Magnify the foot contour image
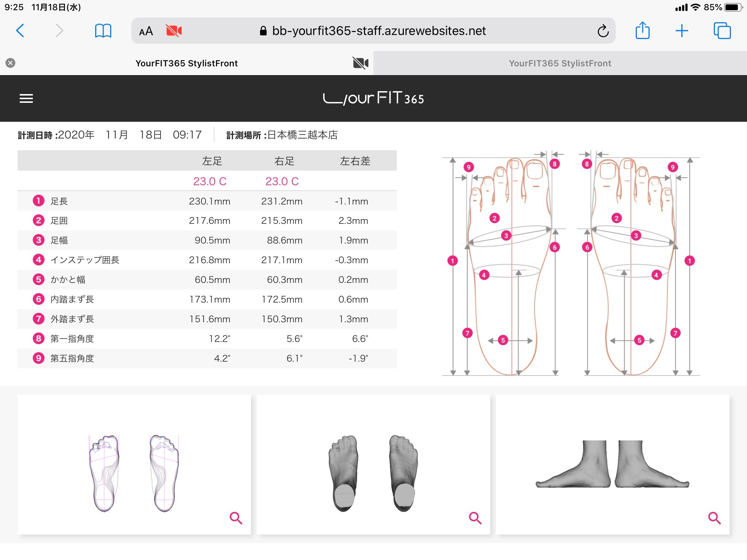747x560 pixels. coord(236,518)
